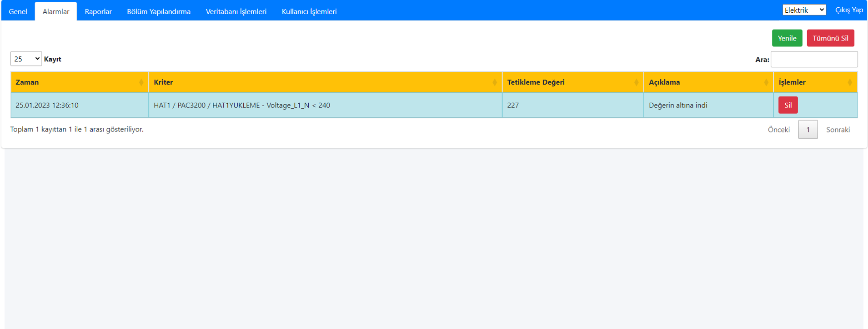Click the timestamp 25.01.2023 12:36:10
Viewport: 868px width, 329px height.
pos(47,105)
